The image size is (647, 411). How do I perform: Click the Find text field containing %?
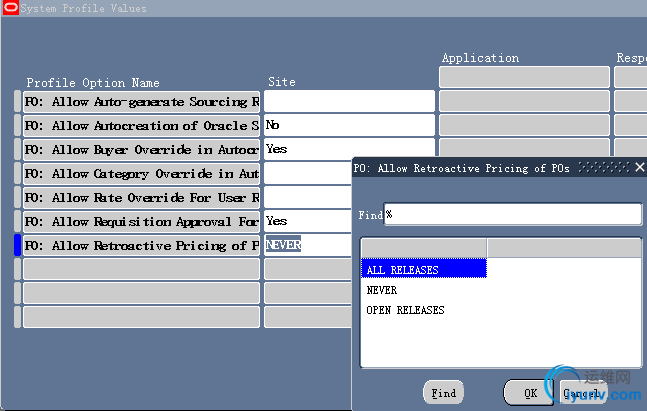pos(513,214)
